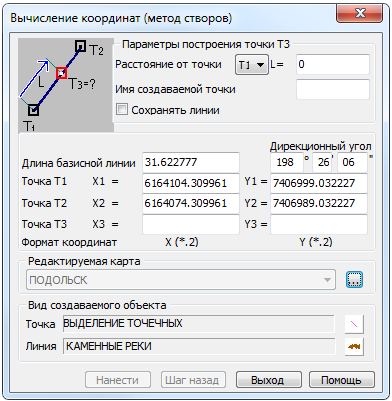392x401 pixels.
Task: Click the directional angle minutes field
Action: point(322,162)
